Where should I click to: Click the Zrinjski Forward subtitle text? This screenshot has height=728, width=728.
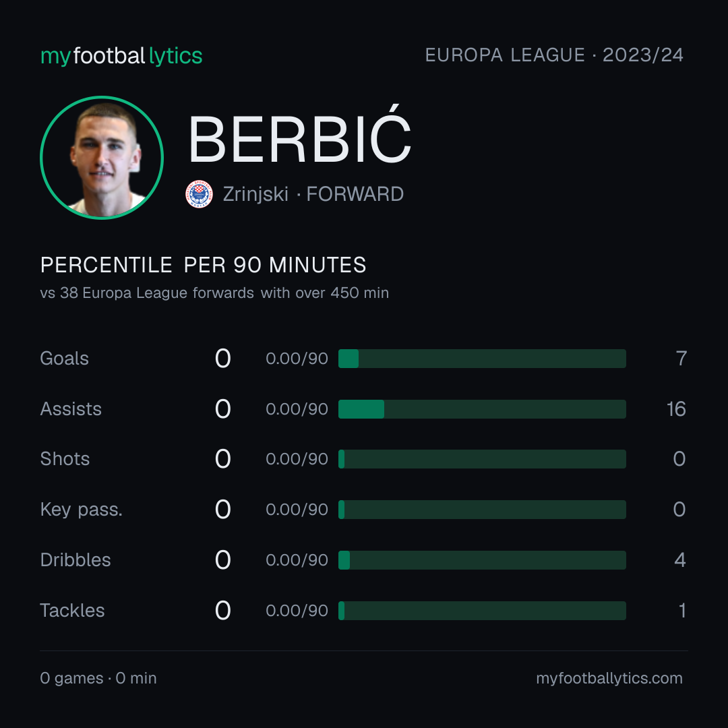click(x=313, y=194)
